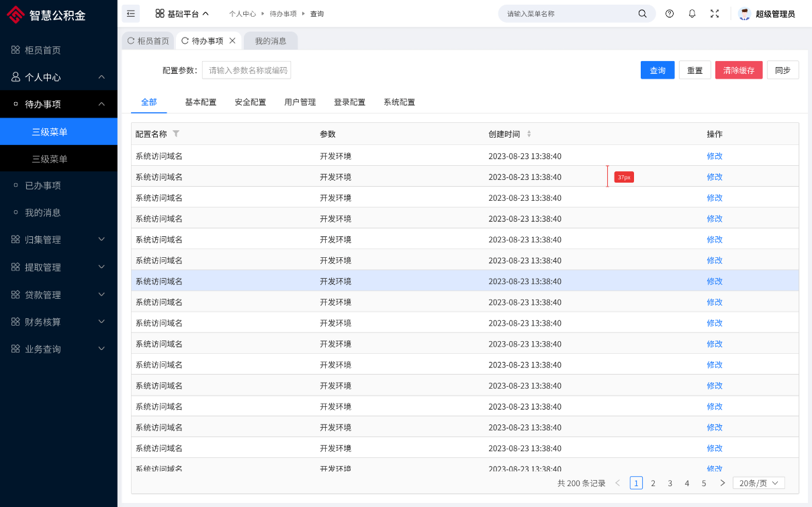
Task: Switch to the 我的消息 page tab
Action: pos(271,41)
